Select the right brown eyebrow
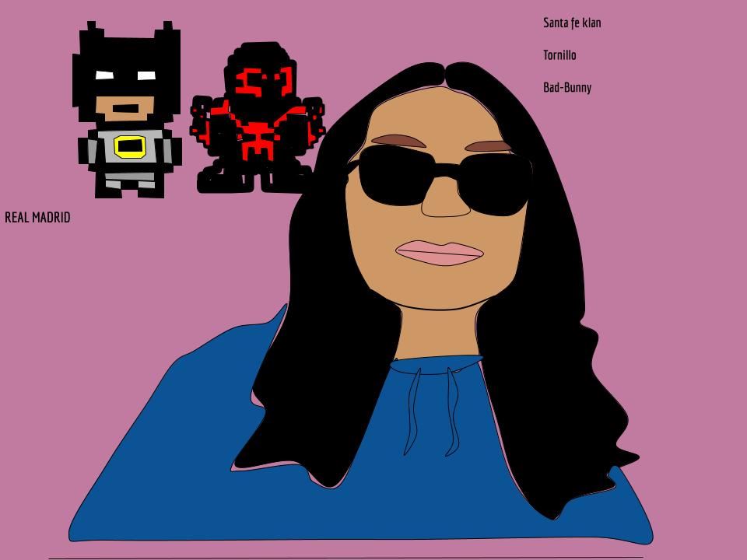This screenshot has width=747, height=560. [489, 146]
